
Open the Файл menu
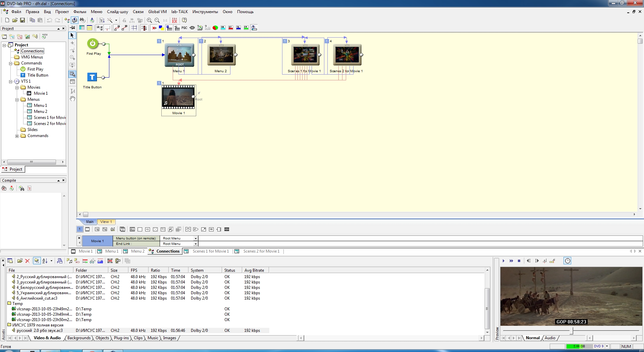(16, 12)
